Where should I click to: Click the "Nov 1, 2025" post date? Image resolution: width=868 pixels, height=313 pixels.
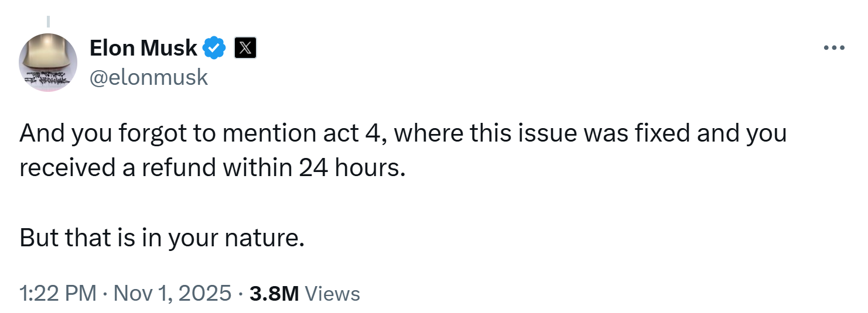[172, 293]
